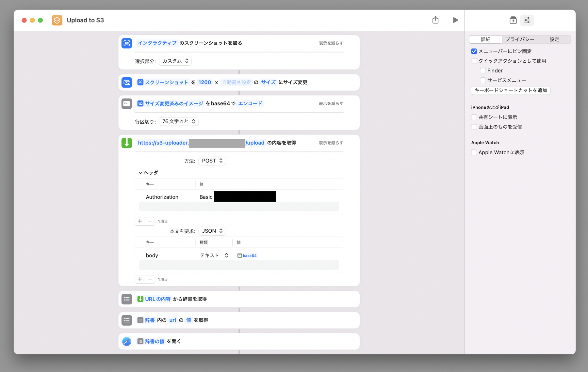Screen dimensions: 588x372
Task: Edit the Authorization header key
Action: click(162, 197)
